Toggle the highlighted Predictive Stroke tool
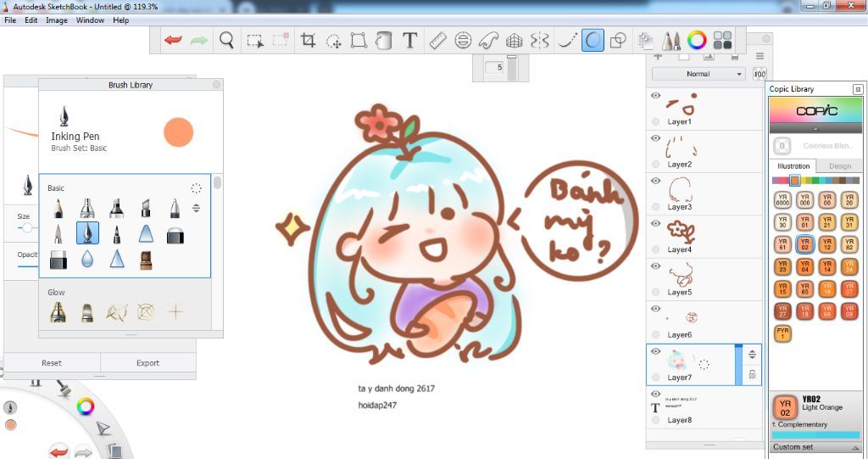Image resolution: width=868 pixels, height=459 pixels. [593, 40]
